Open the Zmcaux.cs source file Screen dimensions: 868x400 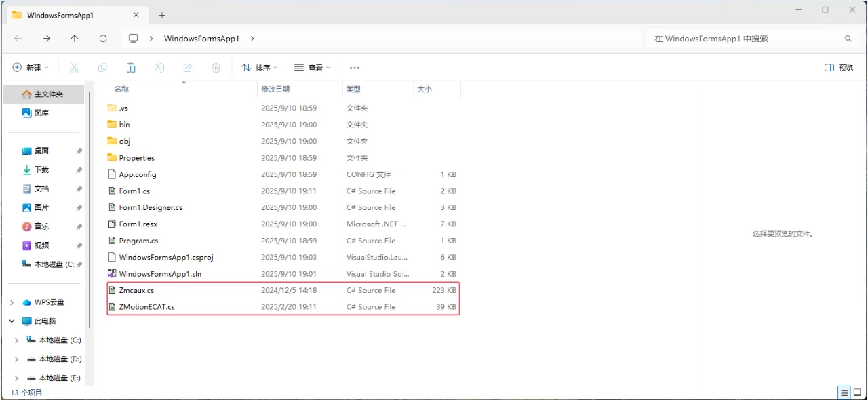(x=136, y=290)
